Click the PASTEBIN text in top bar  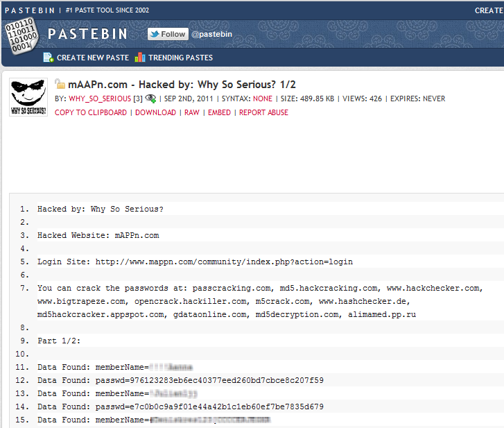coord(30,10)
